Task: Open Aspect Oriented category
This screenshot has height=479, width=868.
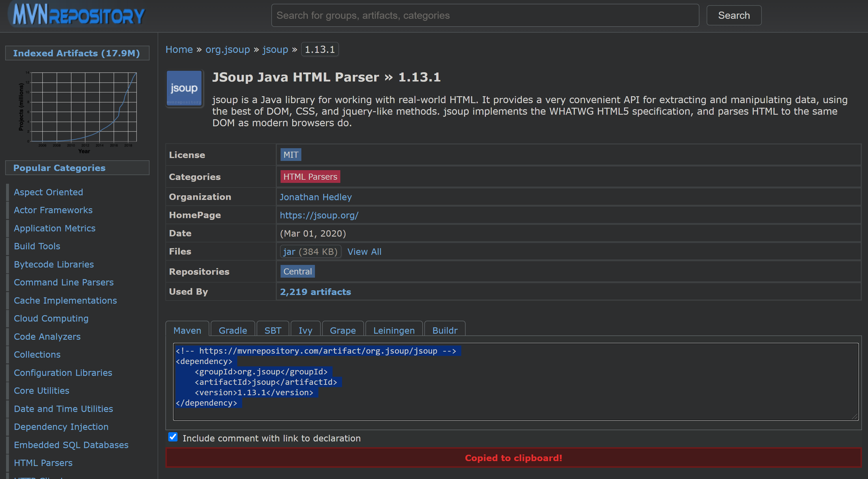Action: click(48, 192)
